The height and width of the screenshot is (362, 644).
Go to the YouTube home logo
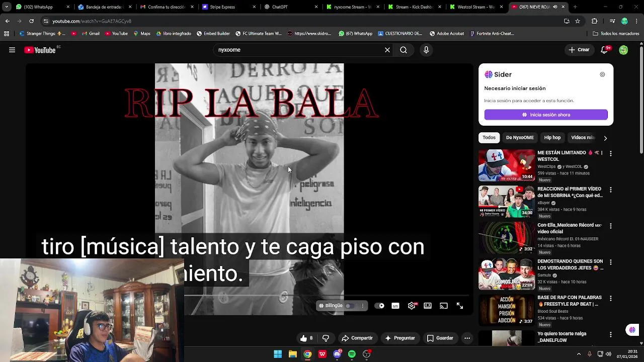40,50
